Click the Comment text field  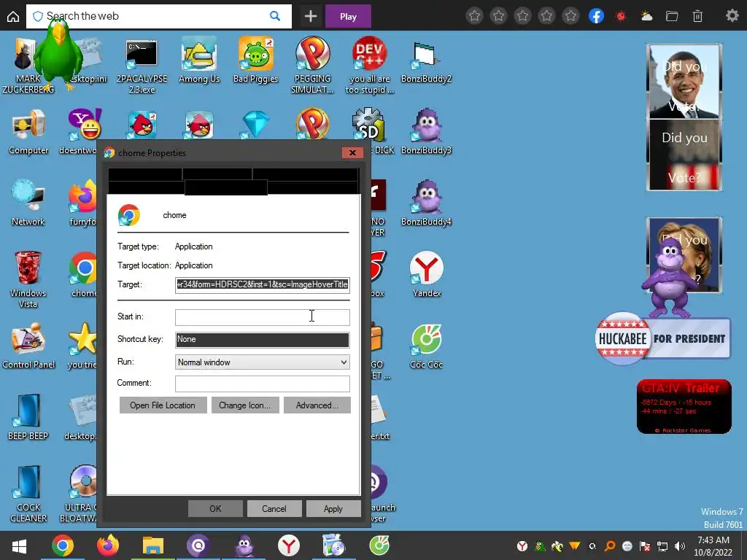262,384
